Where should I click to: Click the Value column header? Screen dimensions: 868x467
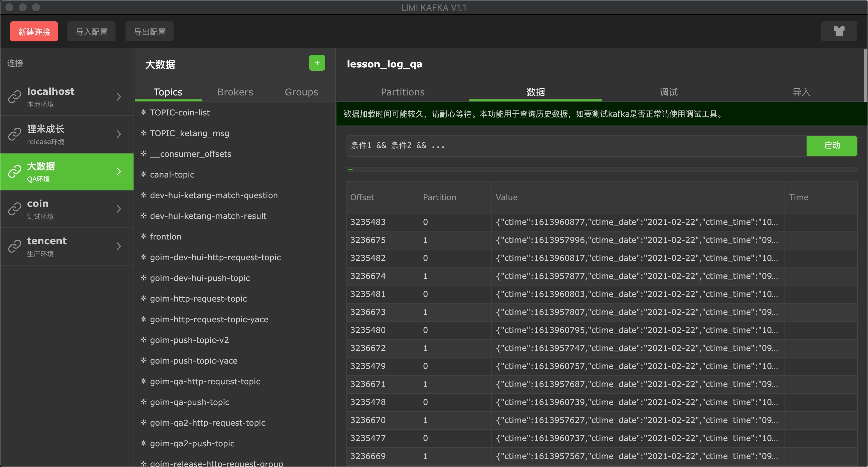(638, 197)
